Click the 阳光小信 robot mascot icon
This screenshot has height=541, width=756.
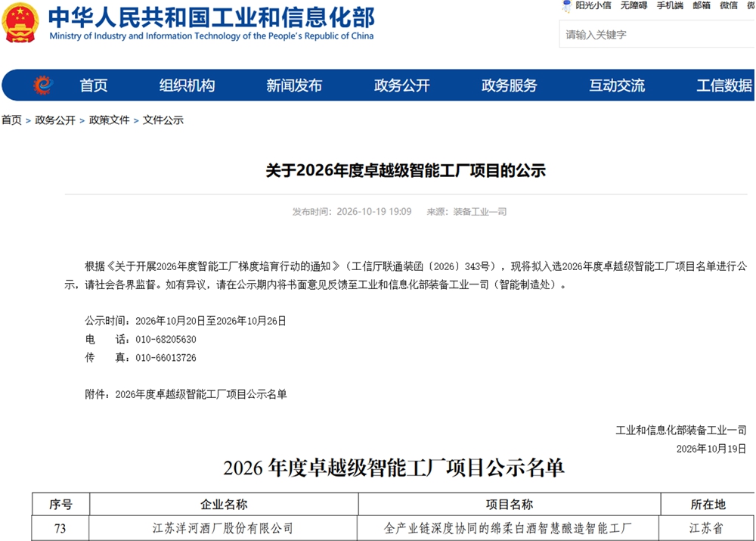(x=567, y=6)
